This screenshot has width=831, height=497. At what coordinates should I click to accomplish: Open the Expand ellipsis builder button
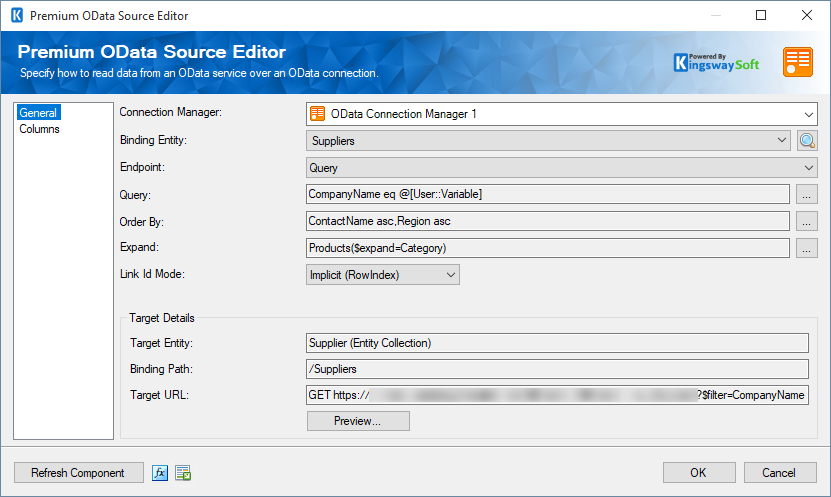[x=808, y=248]
